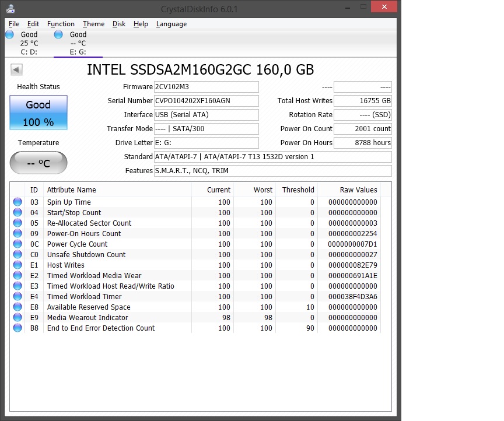The height and width of the screenshot is (421, 504).
Task: Click the drive title INTEL SSDSA2M160G2GC
Action: pyautogui.click(x=200, y=69)
